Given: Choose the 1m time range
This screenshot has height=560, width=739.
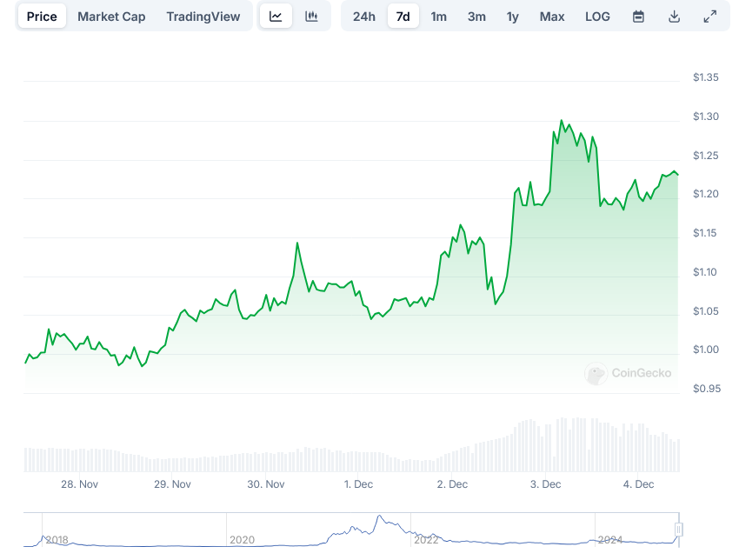Looking at the screenshot, I should click(439, 17).
